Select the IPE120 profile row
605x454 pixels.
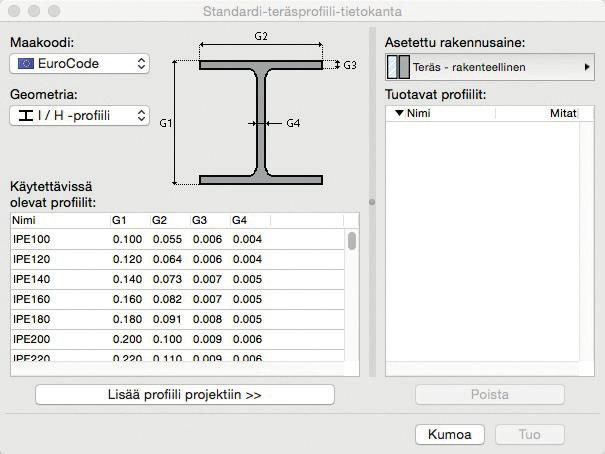tap(177, 259)
